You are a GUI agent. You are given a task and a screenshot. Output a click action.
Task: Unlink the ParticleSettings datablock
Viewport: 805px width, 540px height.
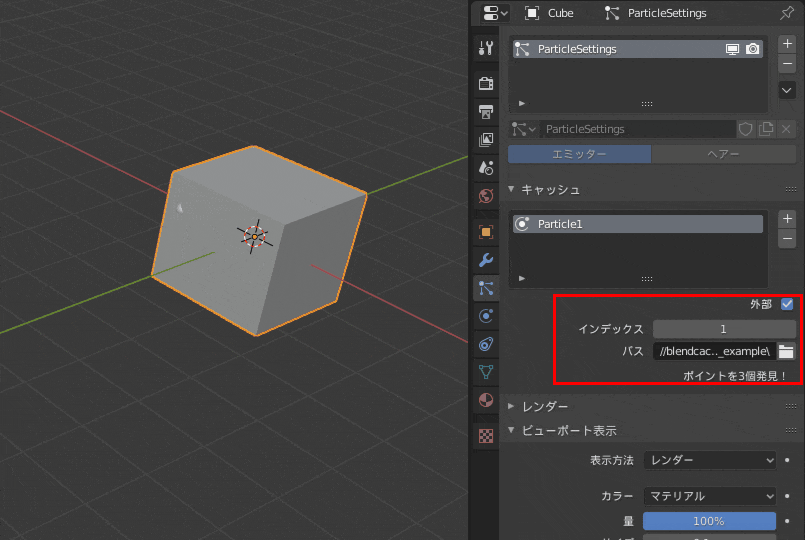click(x=786, y=129)
